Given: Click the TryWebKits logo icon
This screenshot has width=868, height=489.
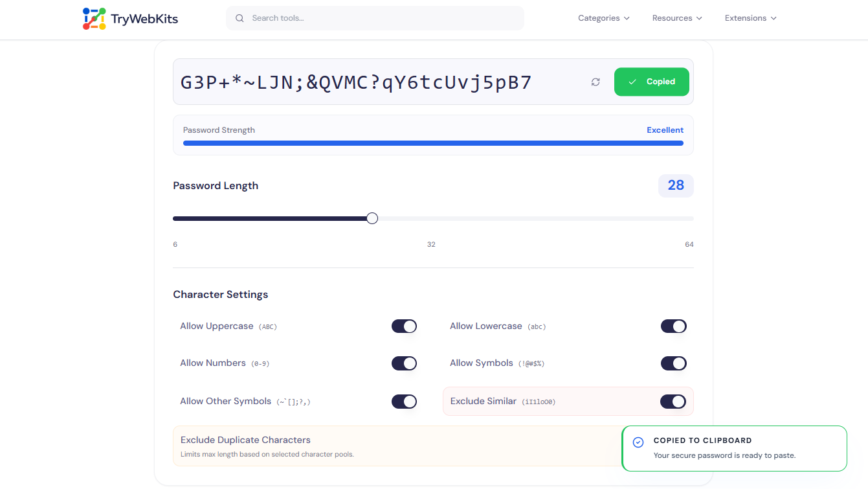Looking at the screenshot, I should (93, 18).
